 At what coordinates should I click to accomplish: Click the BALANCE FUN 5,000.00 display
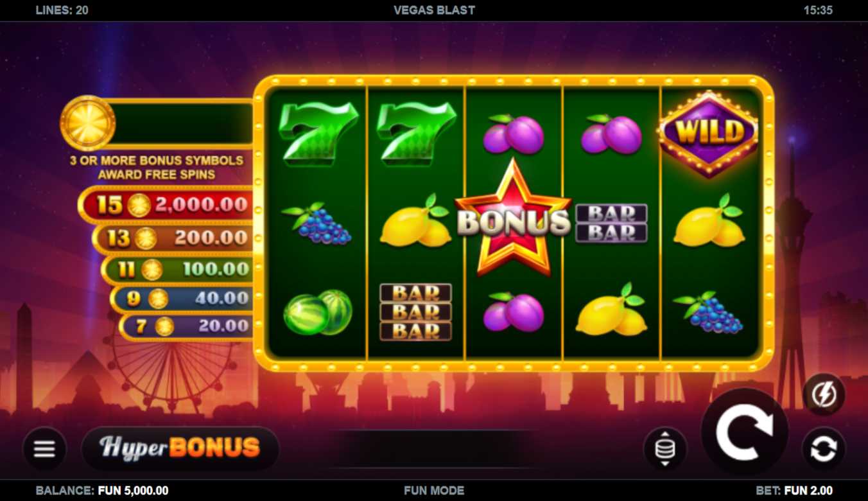pyautogui.click(x=102, y=491)
